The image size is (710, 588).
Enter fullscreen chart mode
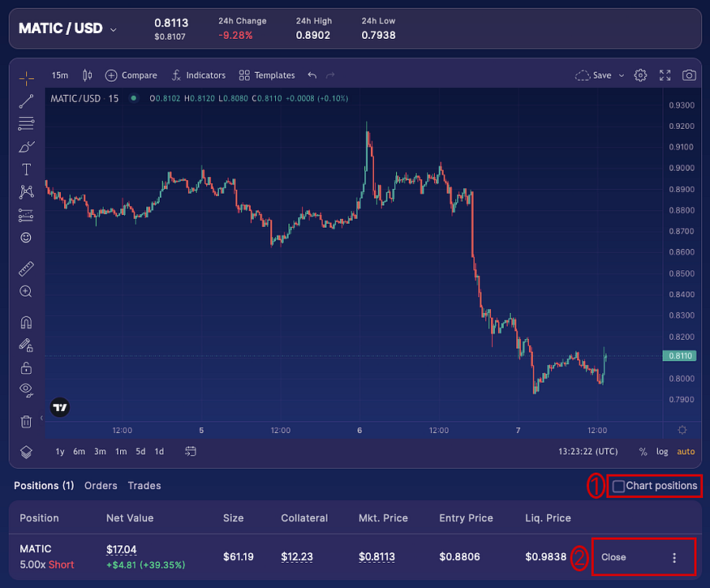[x=665, y=75]
